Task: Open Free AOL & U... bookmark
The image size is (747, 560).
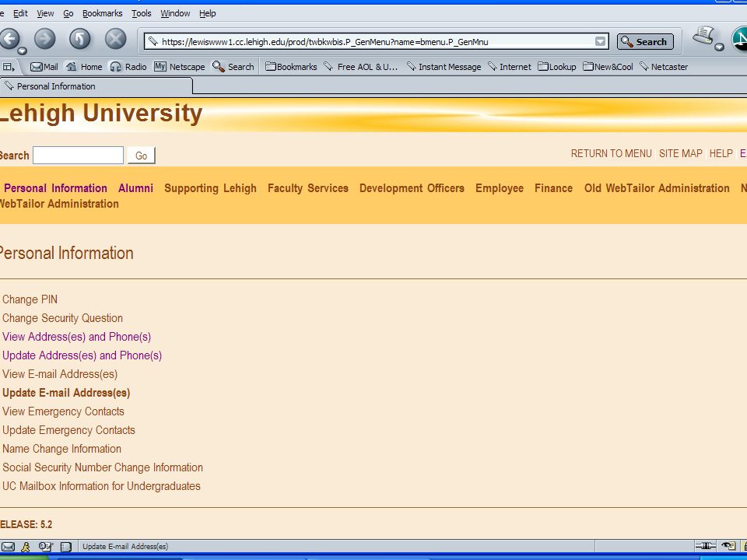Action: (x=360, y=67)
